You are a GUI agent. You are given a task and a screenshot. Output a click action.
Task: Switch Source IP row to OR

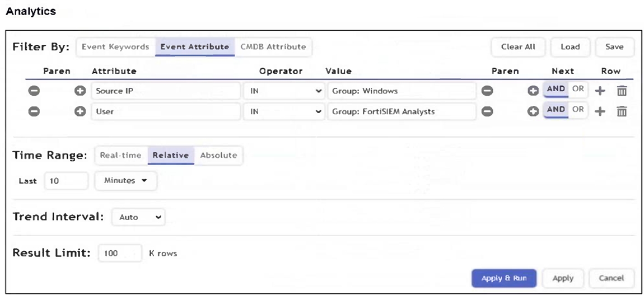tap(578, 90)
